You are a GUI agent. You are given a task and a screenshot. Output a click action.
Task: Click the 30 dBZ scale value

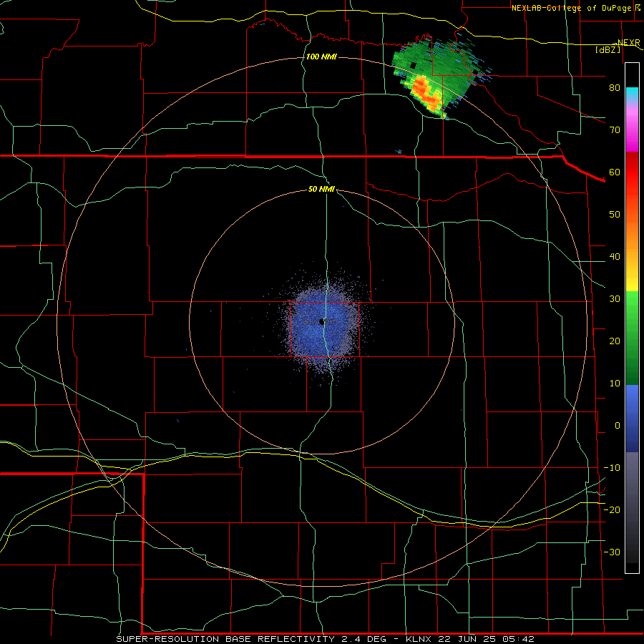pyautogui.click(x=615, y=299)
